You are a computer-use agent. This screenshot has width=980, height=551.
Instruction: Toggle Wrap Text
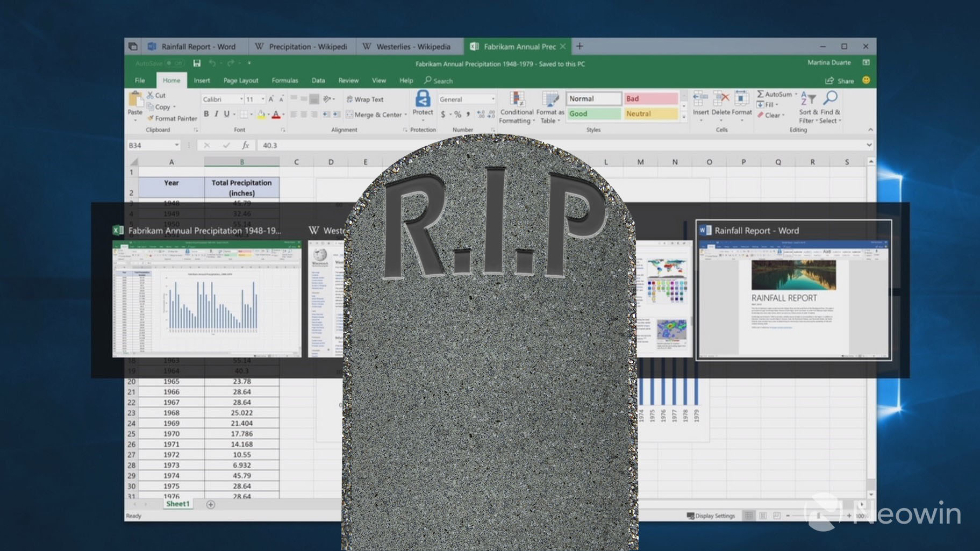click(364, 99)
